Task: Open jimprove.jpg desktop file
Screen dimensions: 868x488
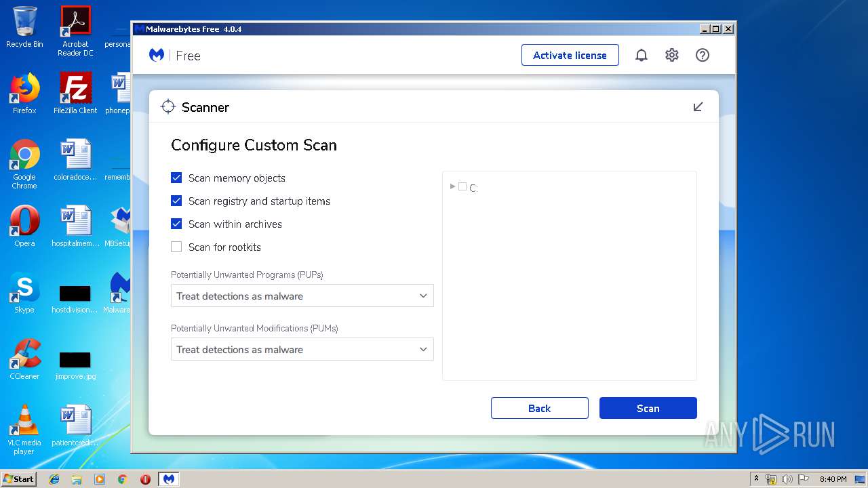Action: pyautogui.click(x=75, y=365)
